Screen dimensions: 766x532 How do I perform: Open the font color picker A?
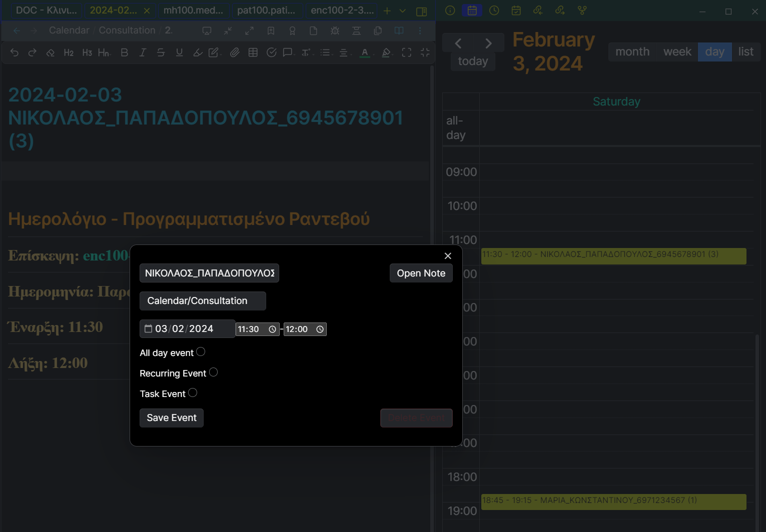point(365,52)
